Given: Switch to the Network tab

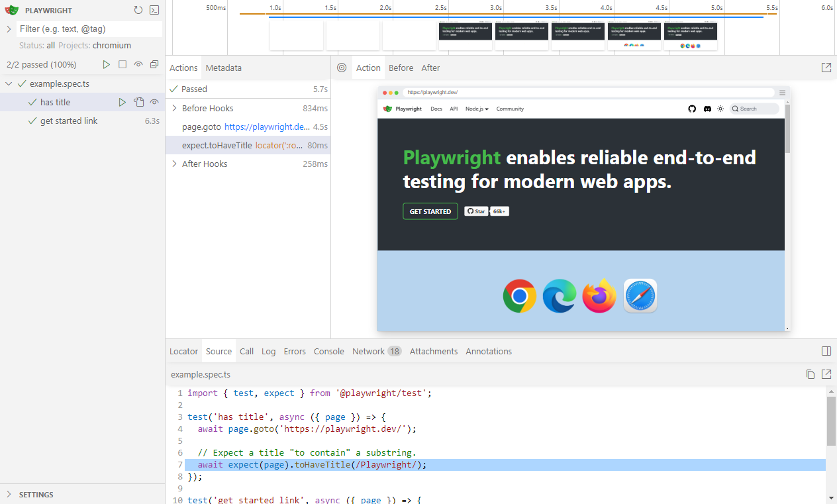Looking at the screenshot, I should (x=368, y=351).
